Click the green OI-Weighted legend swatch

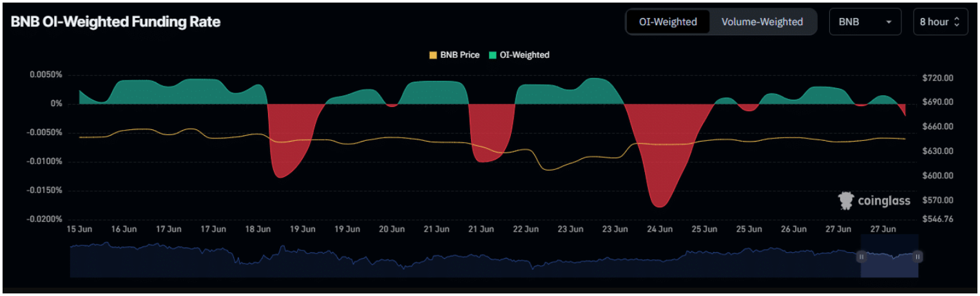[493, 55]
